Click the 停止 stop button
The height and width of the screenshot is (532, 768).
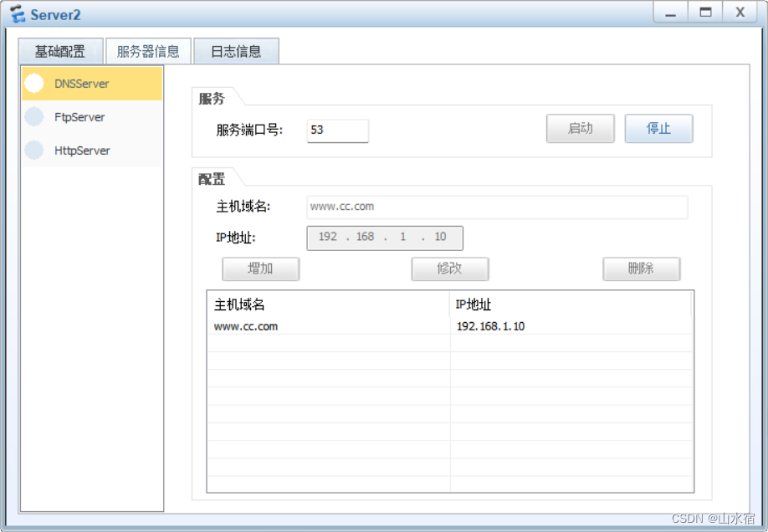point(659,129)
